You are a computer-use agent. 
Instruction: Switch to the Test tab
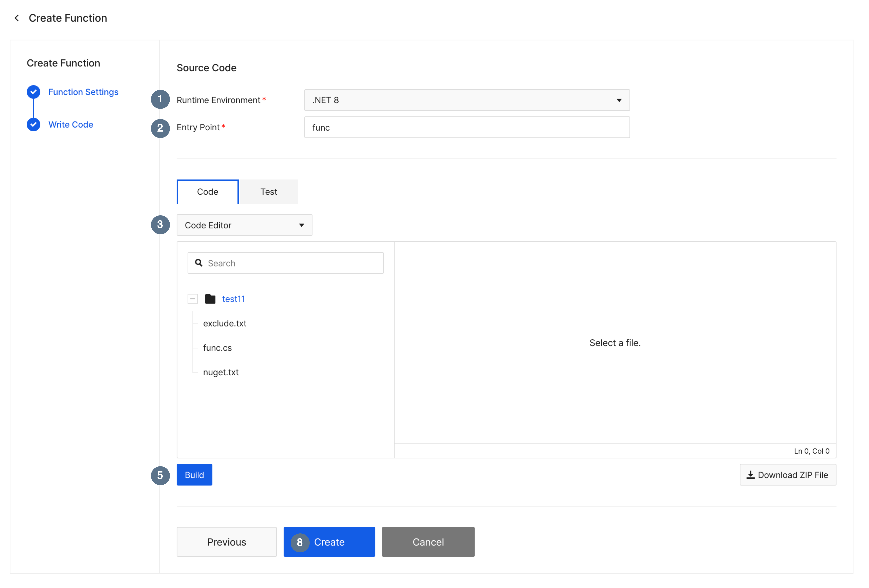tap(268, 192)
